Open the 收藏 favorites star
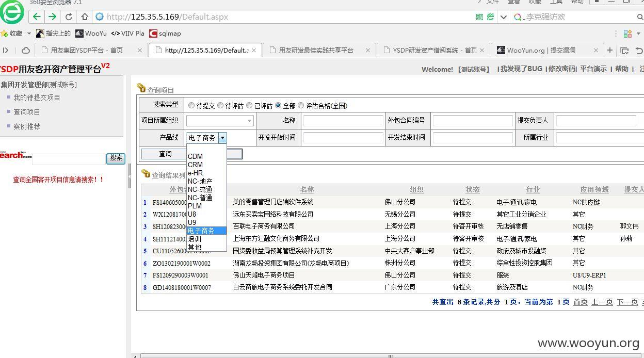The height and width of the screenshot is (358, 644). [12, 34]
